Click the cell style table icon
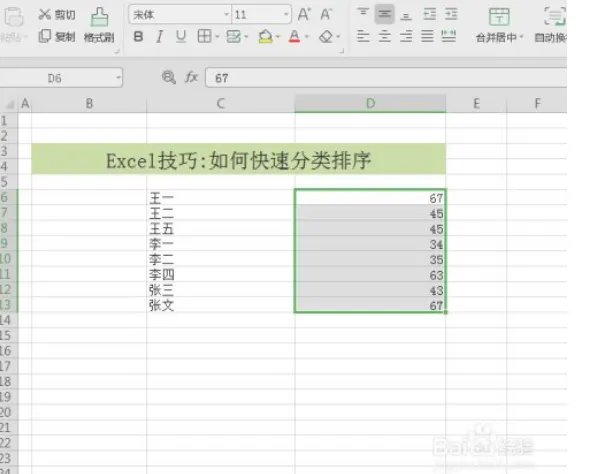Viewport: 598px width, 474px height. click(x=233, y=37)
